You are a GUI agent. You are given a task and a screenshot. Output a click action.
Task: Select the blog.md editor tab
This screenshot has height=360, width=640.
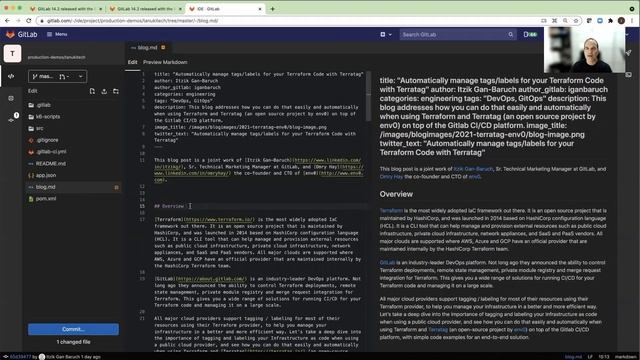click(x=147, y=48)
